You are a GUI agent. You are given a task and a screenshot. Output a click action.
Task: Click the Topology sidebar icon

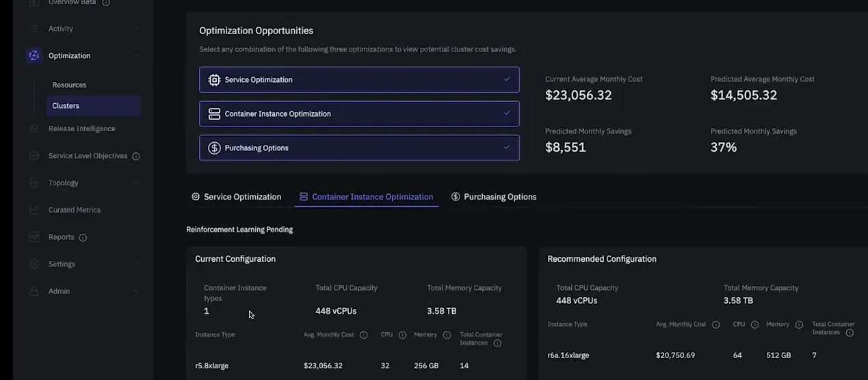tap(34, 182)
